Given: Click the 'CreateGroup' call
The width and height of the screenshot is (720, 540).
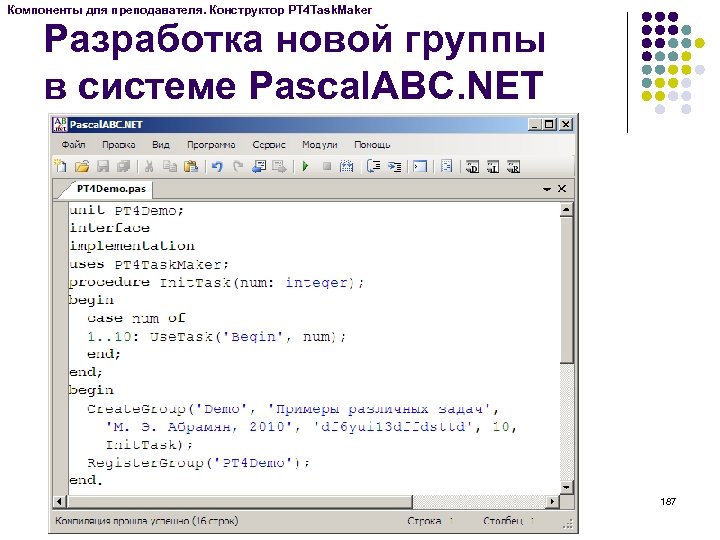Looking at the screenshot, I should tap(136, 409).
